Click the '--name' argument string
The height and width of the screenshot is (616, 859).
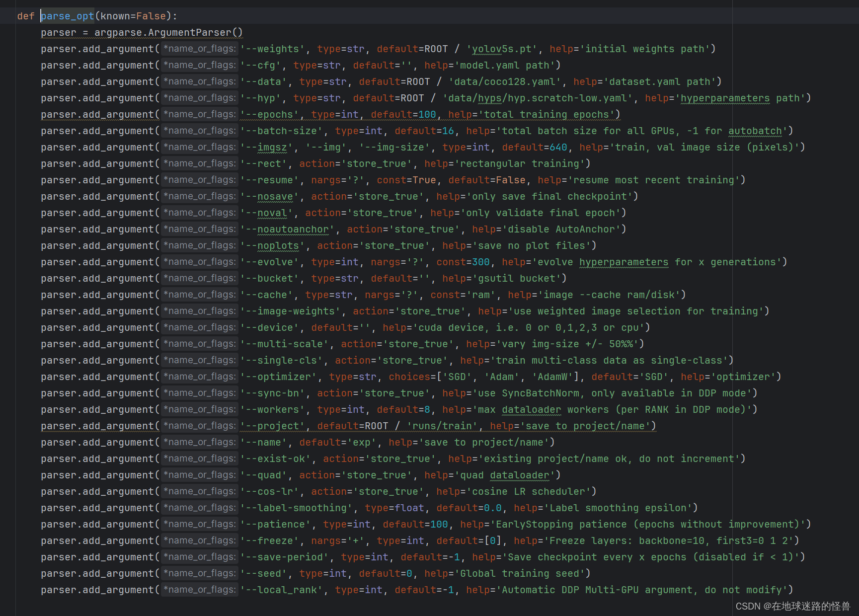(264, 442)
